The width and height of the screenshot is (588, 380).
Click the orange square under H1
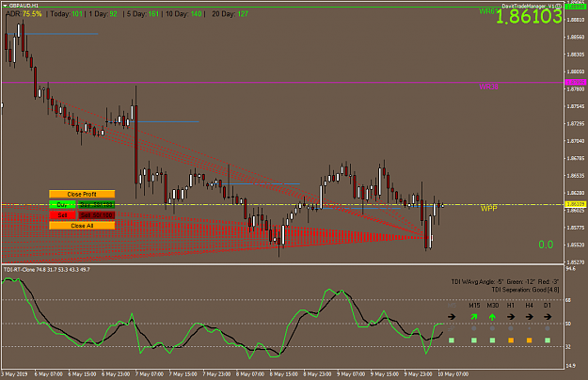[x=511, y=340]
